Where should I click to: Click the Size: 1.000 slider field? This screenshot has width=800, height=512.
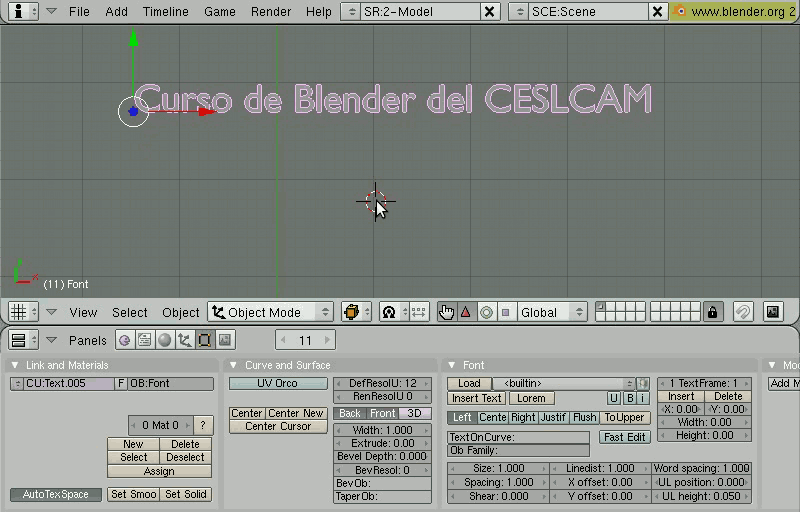point(498,468)
